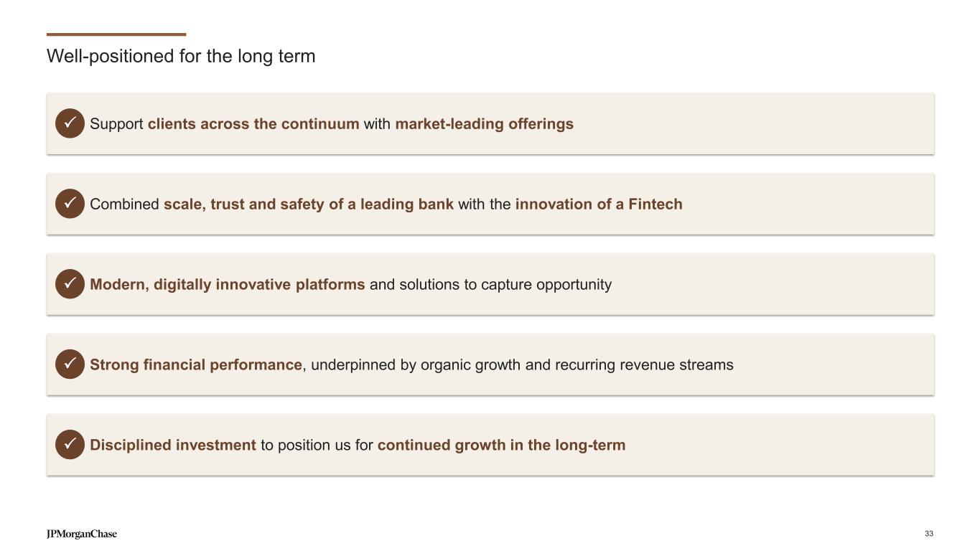980x551 pixels.
Task: Select the checkmark beside "Disciplined investment"
Action: coord(70,445)
